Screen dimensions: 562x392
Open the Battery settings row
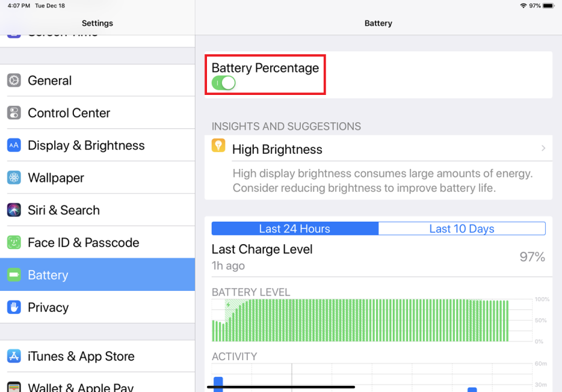(x=97, y=275)
